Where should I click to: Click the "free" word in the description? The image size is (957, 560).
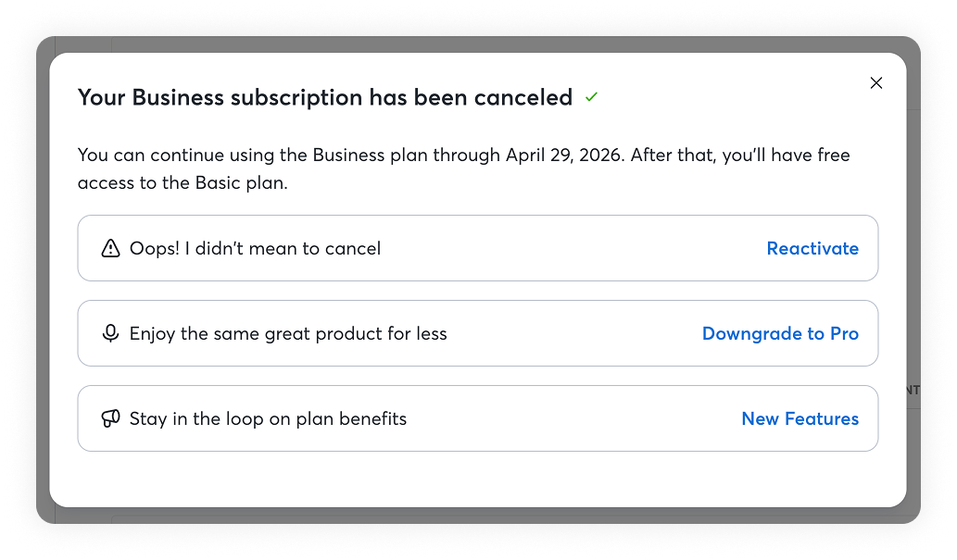[x=833, y=155]
